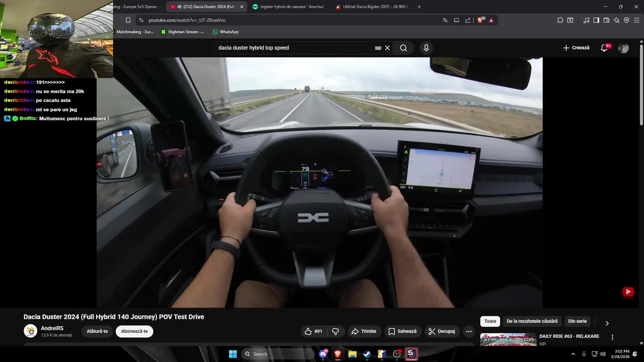Click the share page icon in address bar
Screen dimensions: 644x362
(x=468, y=20)
